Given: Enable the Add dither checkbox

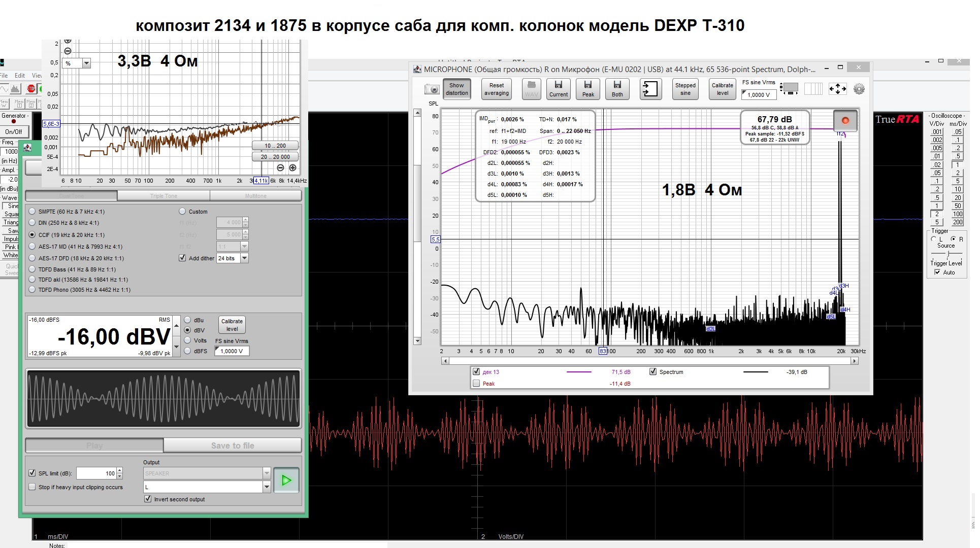Looking at the screenshot, I should 182,258.
